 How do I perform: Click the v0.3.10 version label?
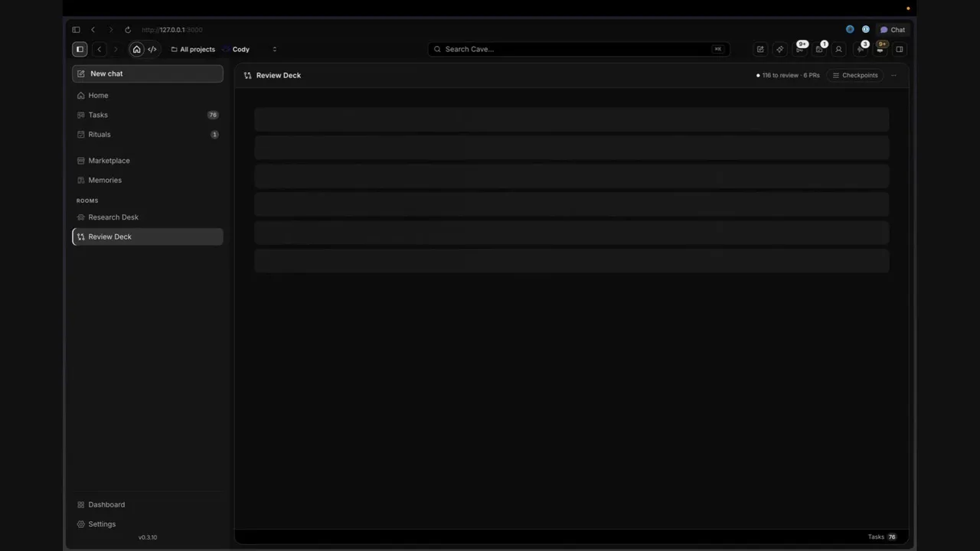pyautogui.click(x=148, y=537)
